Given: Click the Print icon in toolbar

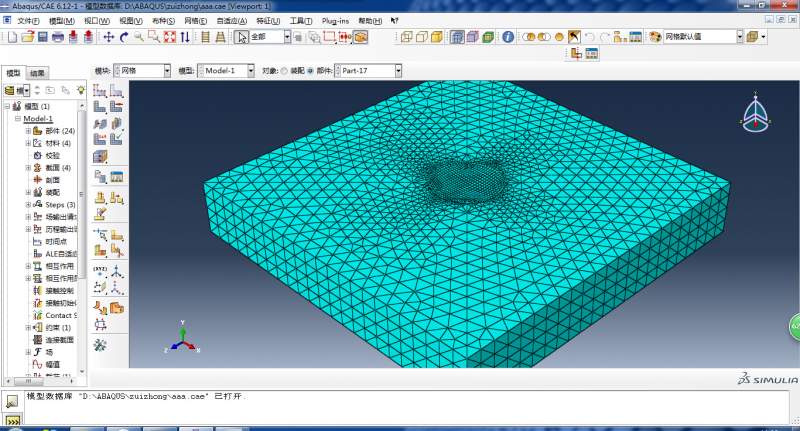Looking at the screenshot, I should 58,37.
